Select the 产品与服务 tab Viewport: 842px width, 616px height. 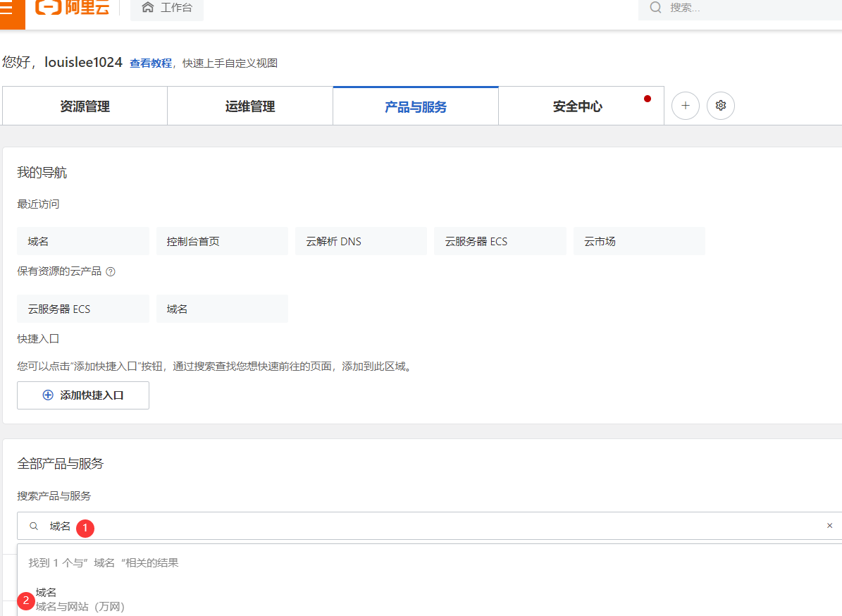[x=416, y=106]
